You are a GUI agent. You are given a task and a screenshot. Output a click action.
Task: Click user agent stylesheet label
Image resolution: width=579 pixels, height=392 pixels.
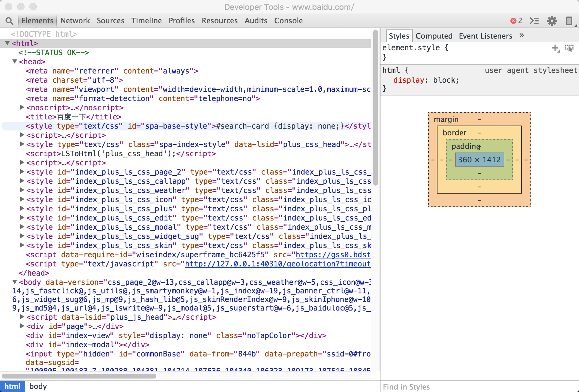[x=531, y=70]
